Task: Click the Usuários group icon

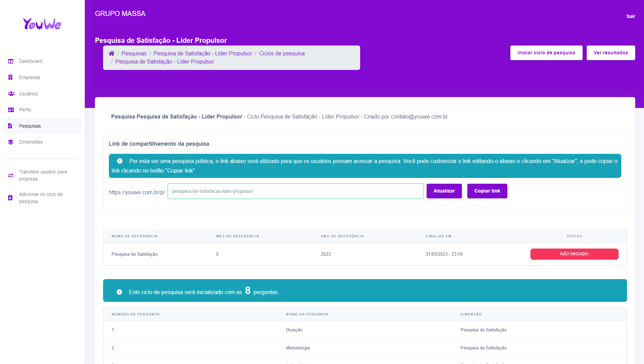Action: pyautogui.click(x=11, y=94)
